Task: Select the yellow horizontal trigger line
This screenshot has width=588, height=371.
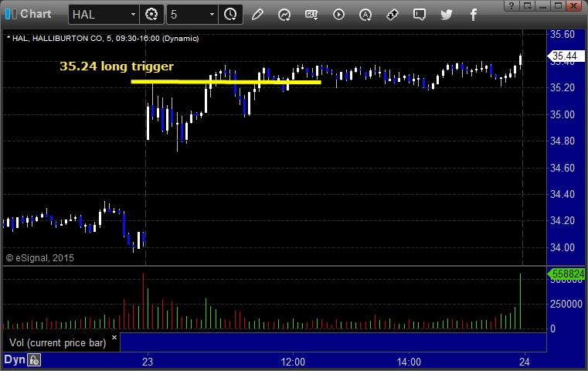Action: coord(226,81)
